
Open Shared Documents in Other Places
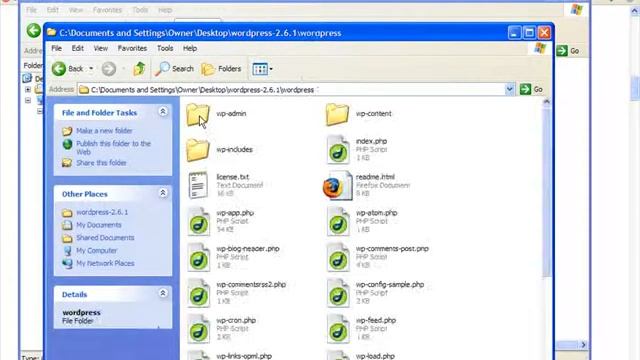(x=105, y=238)
